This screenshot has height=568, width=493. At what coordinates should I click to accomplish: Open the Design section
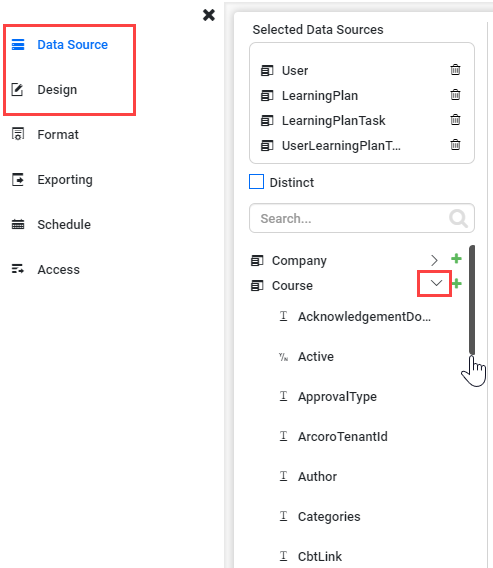click(x=57, y=89)
